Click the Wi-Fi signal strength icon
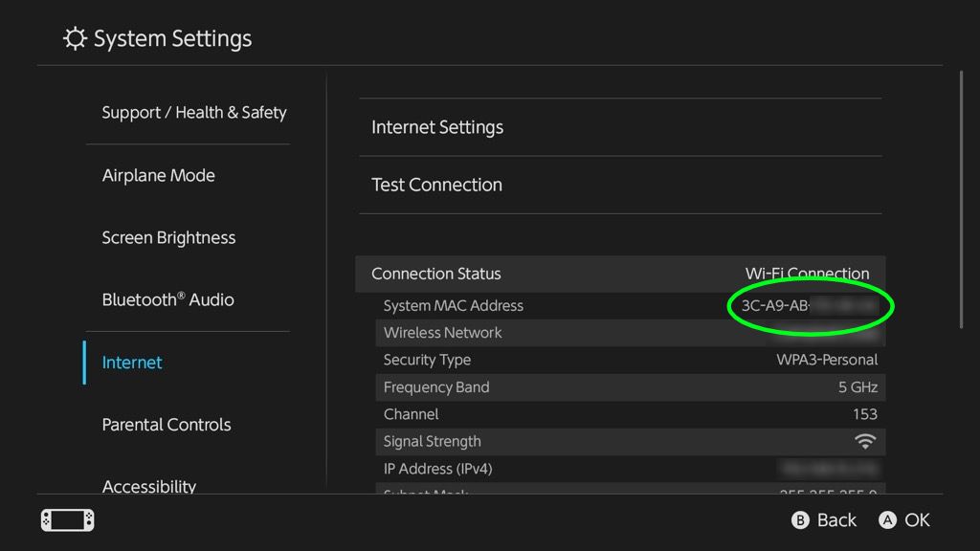This screenshot has width=980, height=551. 865,442
